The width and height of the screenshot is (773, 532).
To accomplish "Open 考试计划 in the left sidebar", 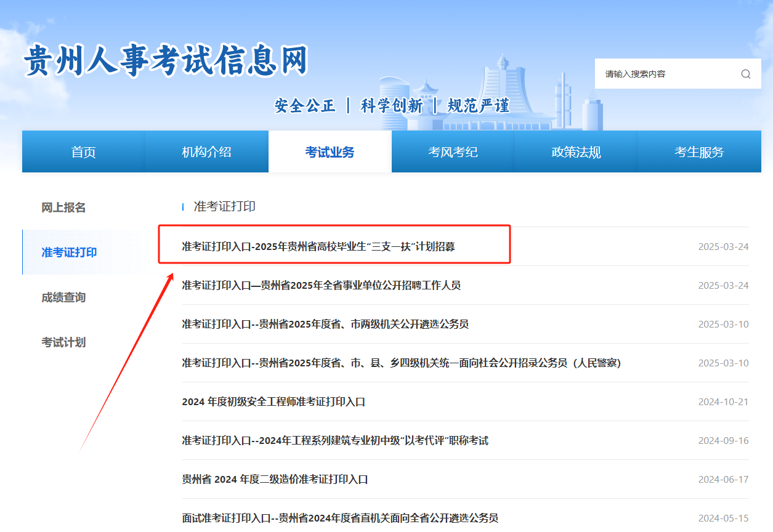I will coord(63,342).
